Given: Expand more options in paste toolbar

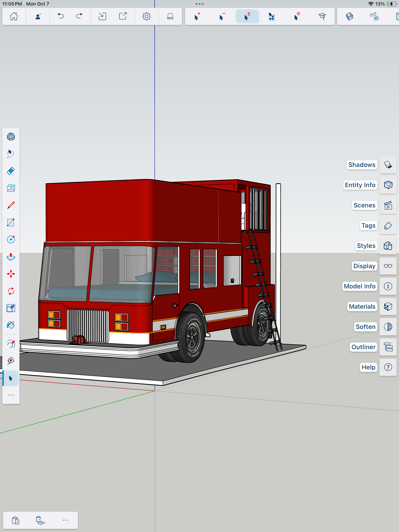Looking at the screenshot, I should [x=65, y=520].
